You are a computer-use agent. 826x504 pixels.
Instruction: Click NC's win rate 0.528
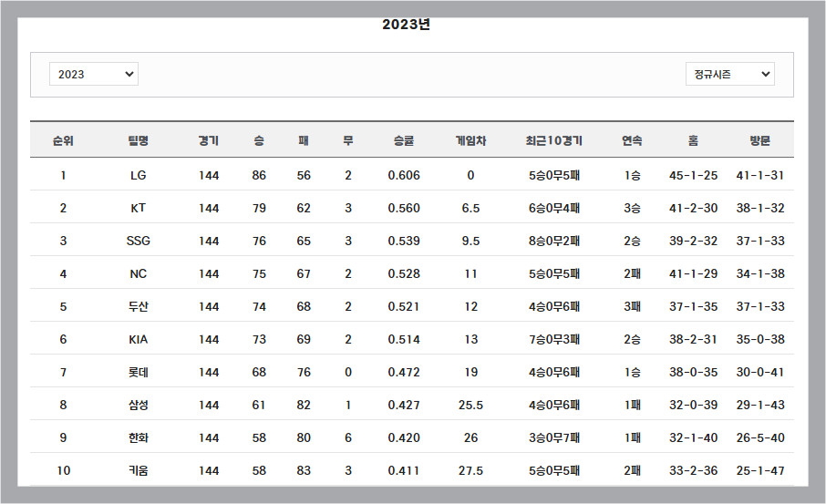404,273
